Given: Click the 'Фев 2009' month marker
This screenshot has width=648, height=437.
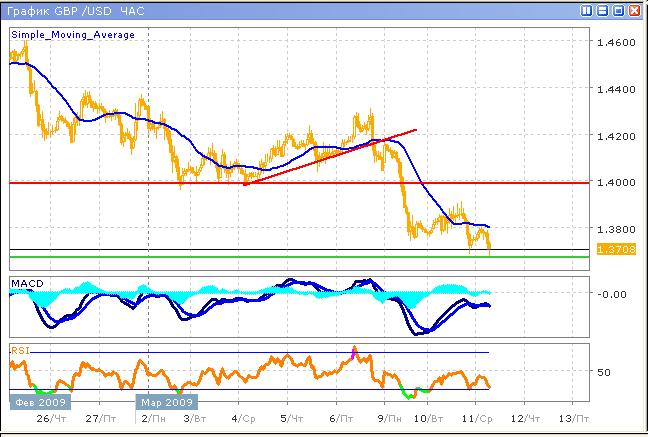Looking at the screenshot, I should click(x=35, y=401).
